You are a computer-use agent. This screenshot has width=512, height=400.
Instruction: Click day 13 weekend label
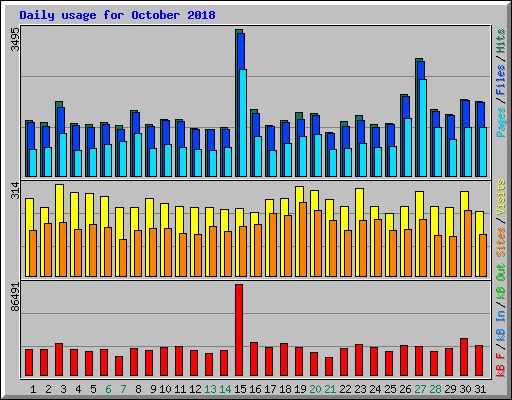210,389
